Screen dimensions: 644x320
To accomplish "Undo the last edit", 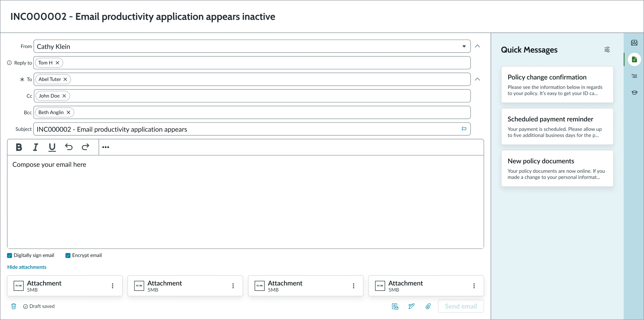I will 68,147.
